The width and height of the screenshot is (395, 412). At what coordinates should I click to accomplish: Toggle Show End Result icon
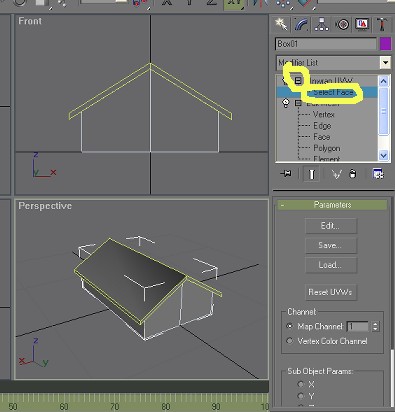coord(311,174)
